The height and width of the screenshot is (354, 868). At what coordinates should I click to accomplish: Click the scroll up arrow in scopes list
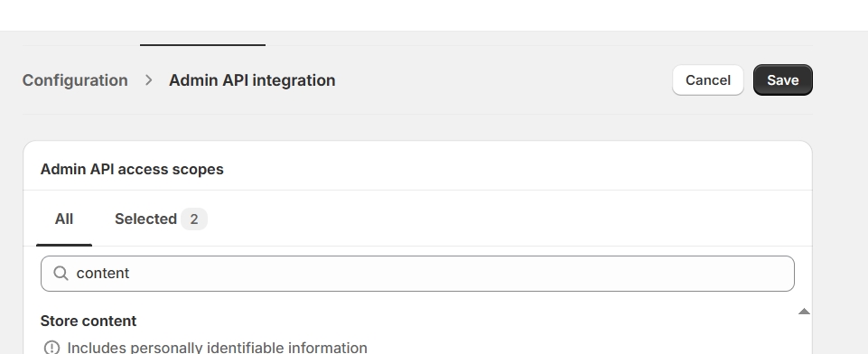[x=805, y=312]
